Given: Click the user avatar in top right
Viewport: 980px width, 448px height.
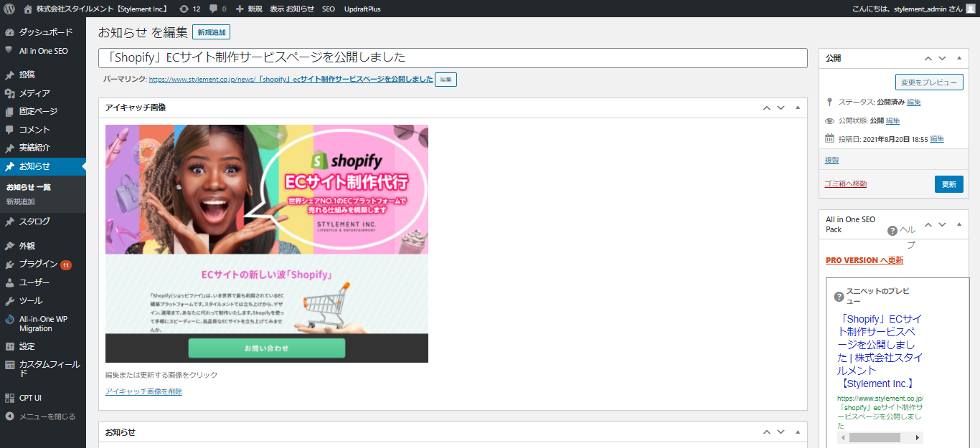Looking at the screenshot, I should [971, 9].
